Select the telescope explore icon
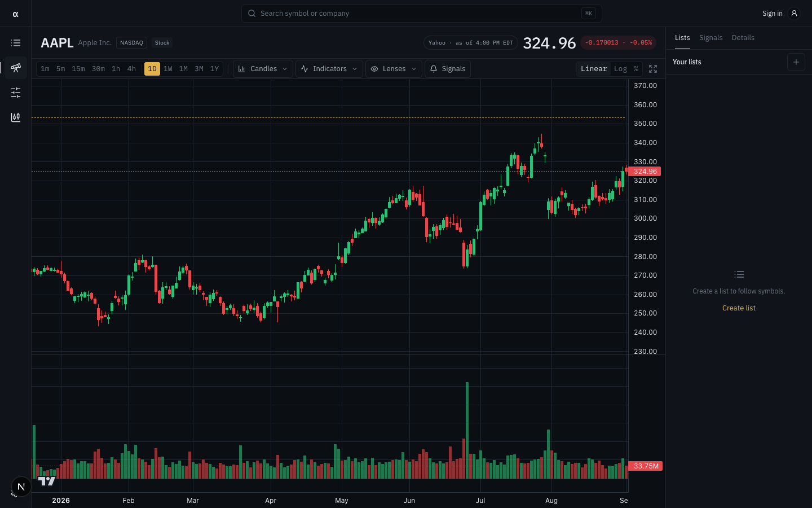Image resolution: width=812 pixels, height=508 pixels. [x=16, y=68]
